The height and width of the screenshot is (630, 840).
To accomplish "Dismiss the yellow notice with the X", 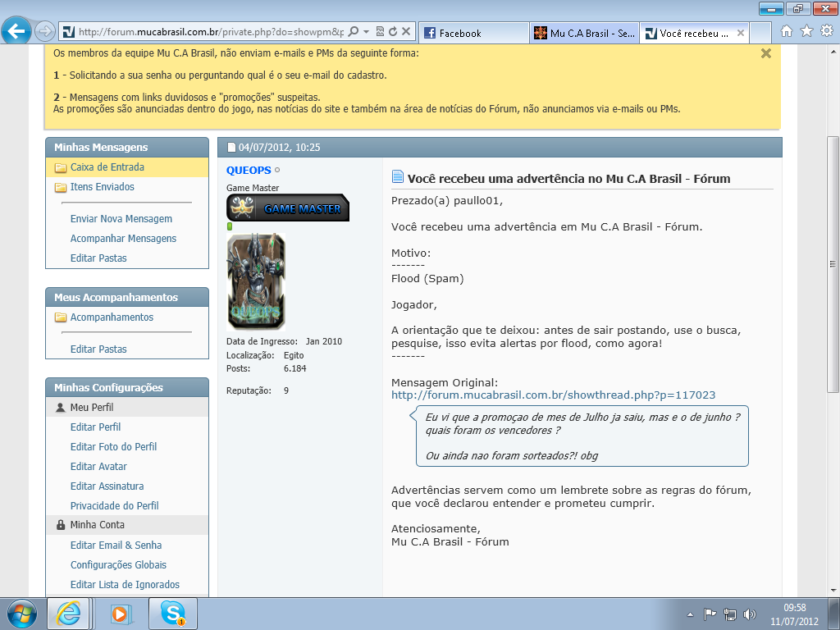I will (765, 53).
